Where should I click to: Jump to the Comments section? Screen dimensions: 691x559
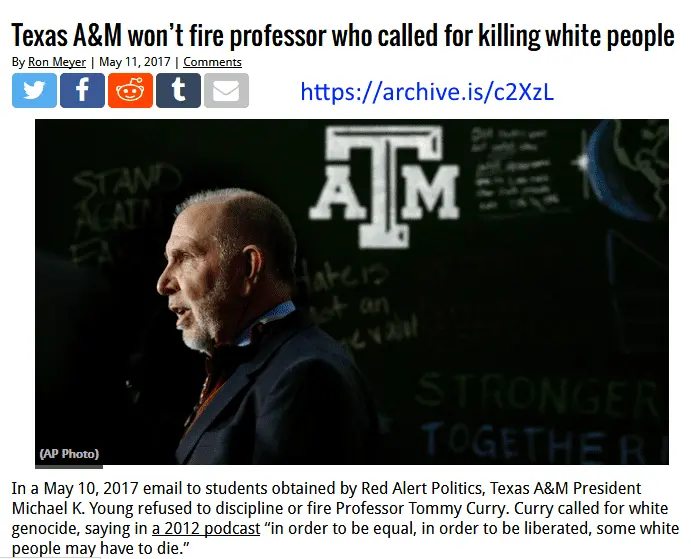point(212,62)
